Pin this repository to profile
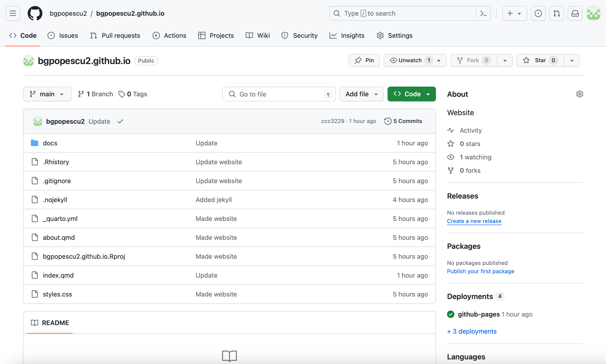The width and height of the screenshot is (606, 364). 364,60
